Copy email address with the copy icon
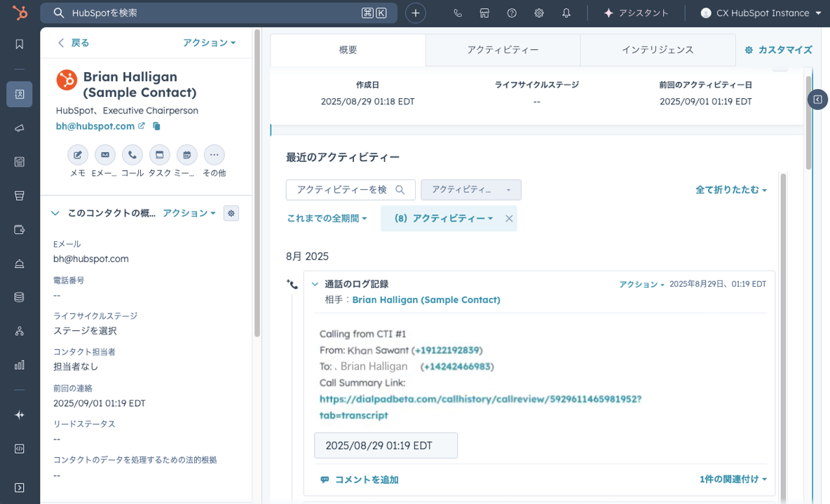 click(x=156, y=126)
